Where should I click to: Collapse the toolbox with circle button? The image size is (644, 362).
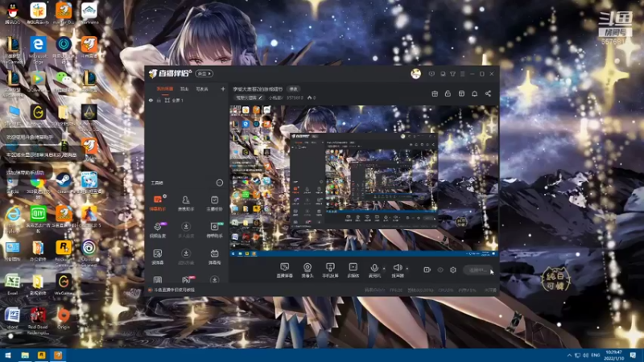click(x=219, y=183)
